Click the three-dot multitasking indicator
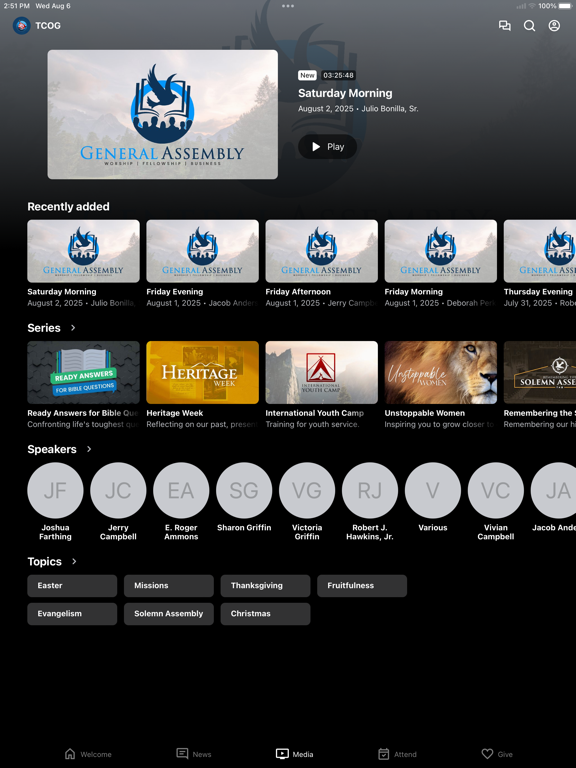The height and width of the screenshot is (768, 576). coord(288,6)
